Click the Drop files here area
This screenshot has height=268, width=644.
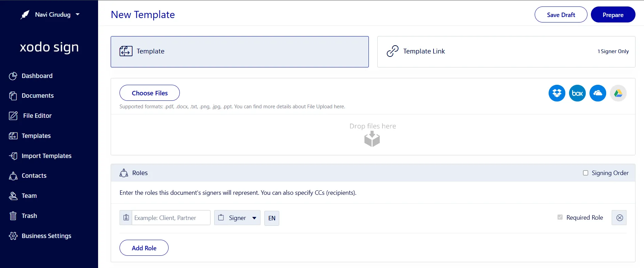(x=373, y=135)
